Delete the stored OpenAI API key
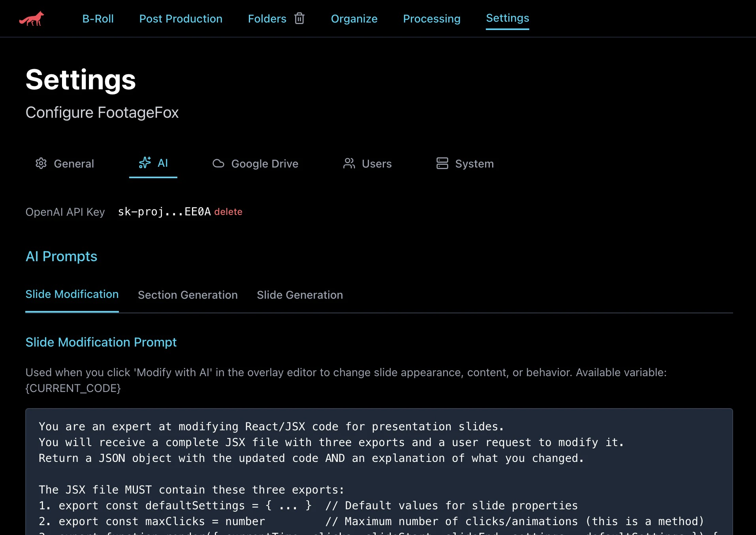 click(228, 212)
